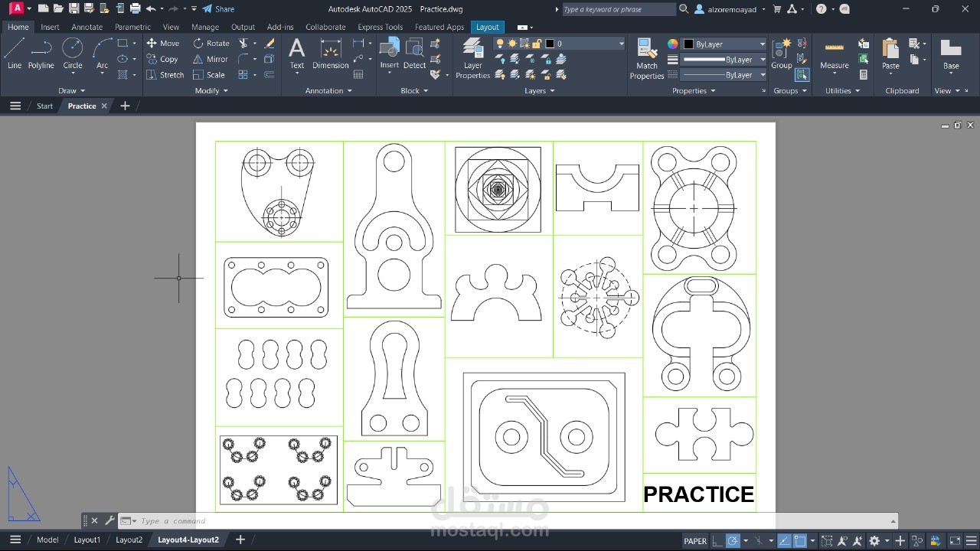This screenshot has height=551, width=980.
Task: Activate the Copy command
Action: (x=162, y=59)
